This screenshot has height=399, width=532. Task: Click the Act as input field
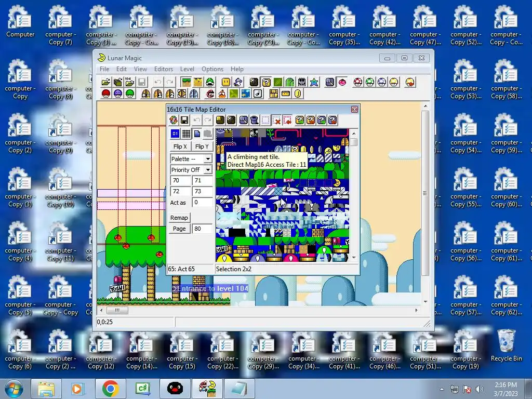202,202
